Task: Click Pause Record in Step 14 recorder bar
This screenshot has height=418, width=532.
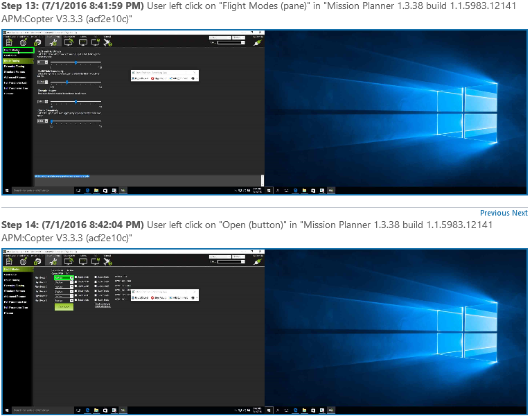Action: [140, 297]
